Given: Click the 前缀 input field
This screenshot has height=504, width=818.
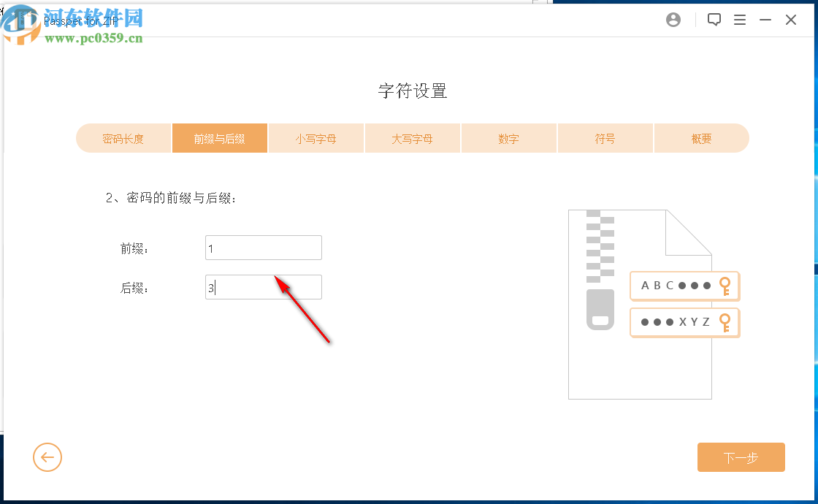Looking at the screenshot, I should tap(263, 248).
